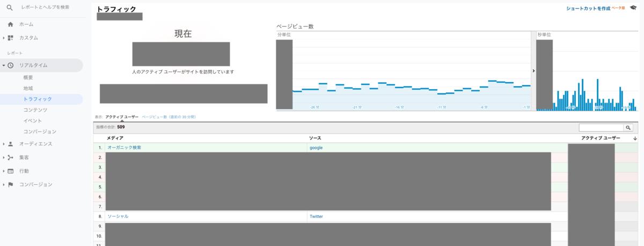The height and width of the screenshot is (246, 644).
Task: Click the オーガニック検索 medium link
Action: pyautogui.click(x=125, y=147)
